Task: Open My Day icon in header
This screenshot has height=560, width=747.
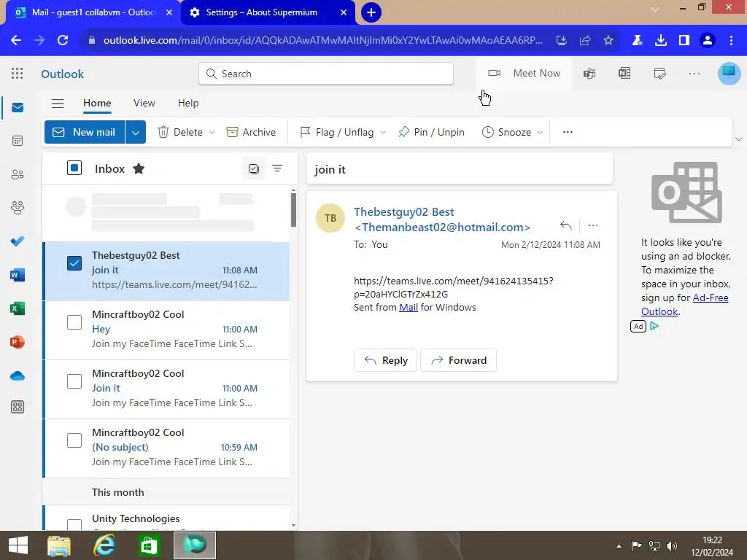Action: tap(659, 74)
